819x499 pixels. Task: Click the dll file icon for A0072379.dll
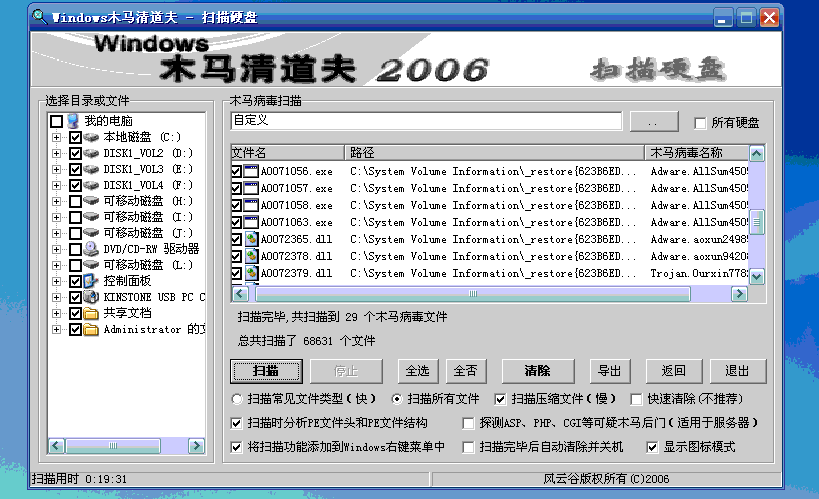point(251,273)
